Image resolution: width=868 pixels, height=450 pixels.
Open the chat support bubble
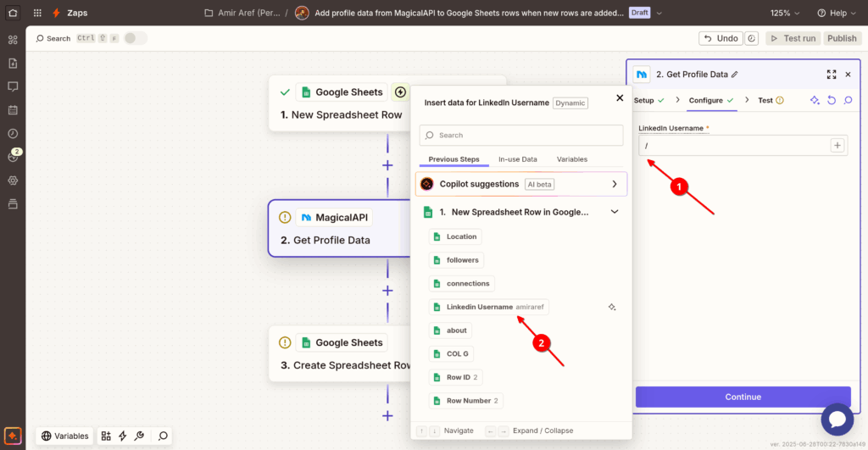click(837, 419)
